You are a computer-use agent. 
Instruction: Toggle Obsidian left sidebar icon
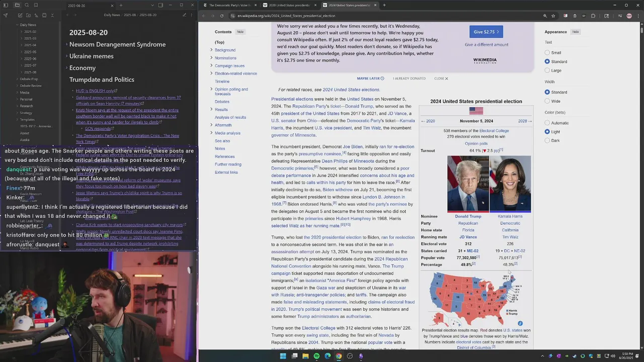click(x=6, y=5)
